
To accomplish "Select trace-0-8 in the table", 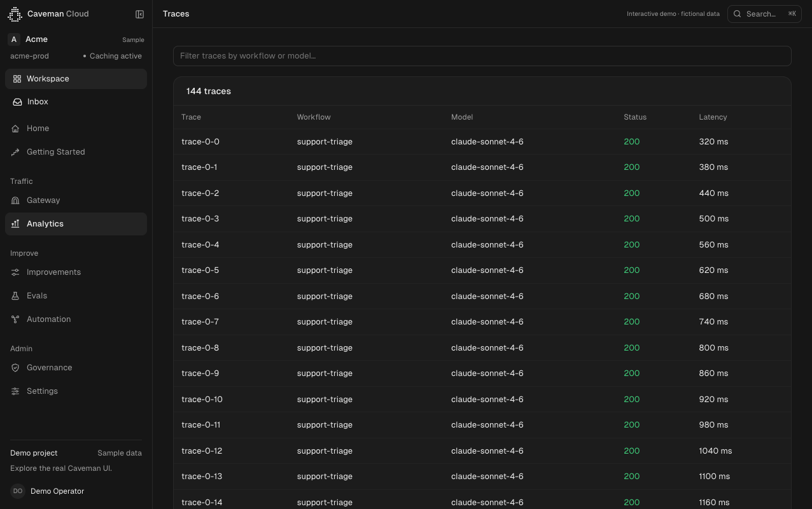I will [482, 348].
